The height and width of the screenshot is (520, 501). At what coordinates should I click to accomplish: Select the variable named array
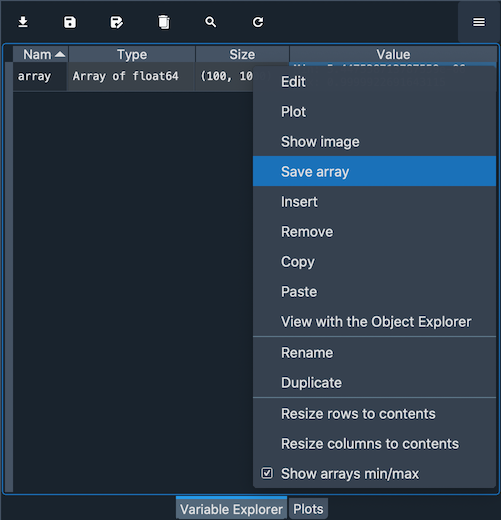point(40,76)
